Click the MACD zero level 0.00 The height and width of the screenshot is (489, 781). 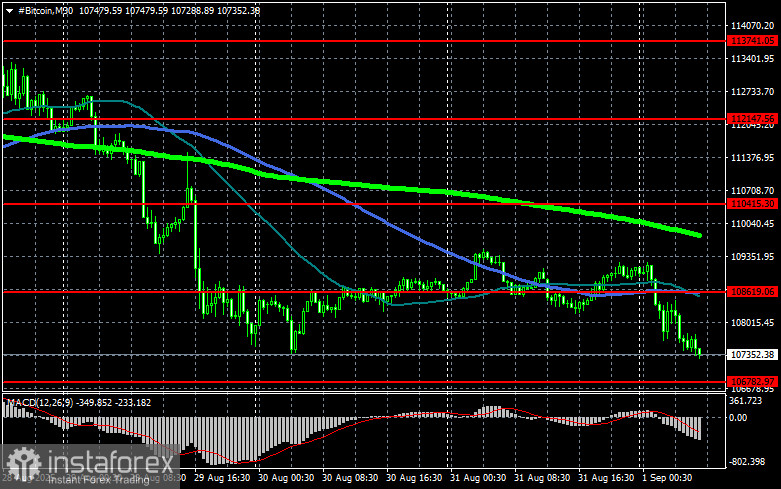coord(738,418)
